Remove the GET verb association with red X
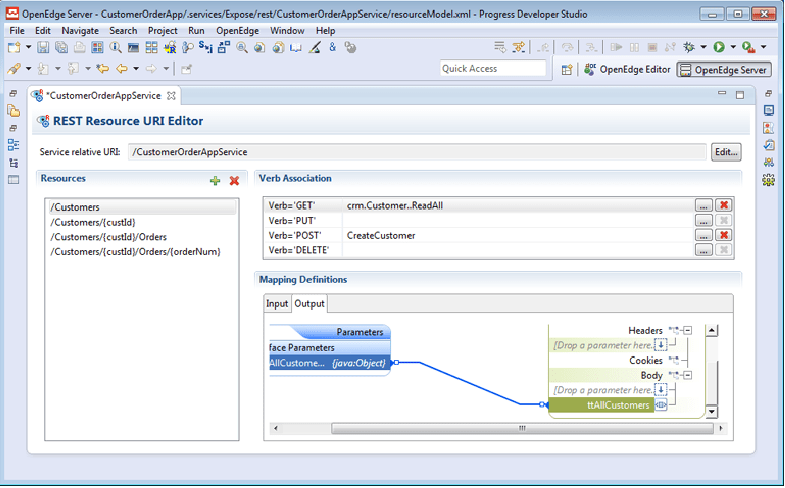The image size is (785, 488). 723,205
